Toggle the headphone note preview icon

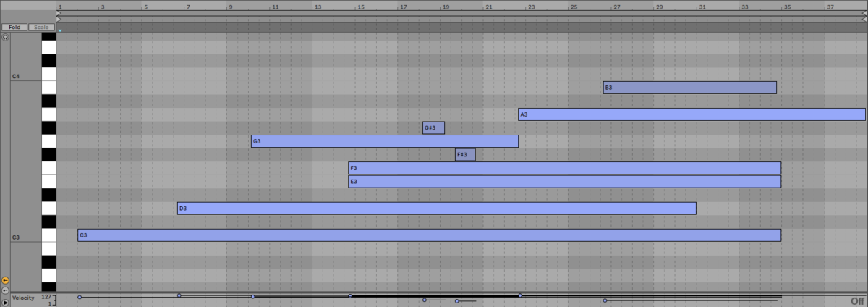[x=5, y=36]
